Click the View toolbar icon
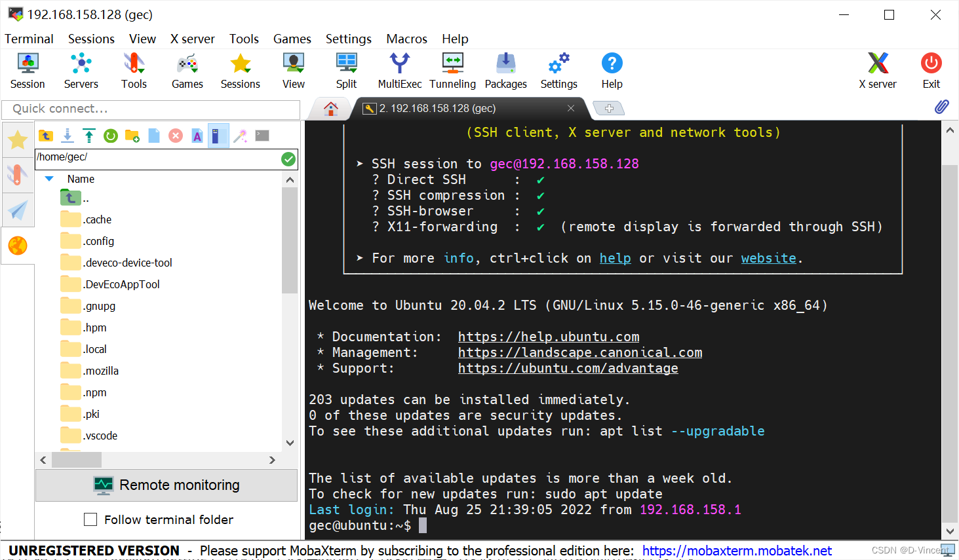Image resolution: width=959 pixels, height=560 pixels. coord(294,71)
